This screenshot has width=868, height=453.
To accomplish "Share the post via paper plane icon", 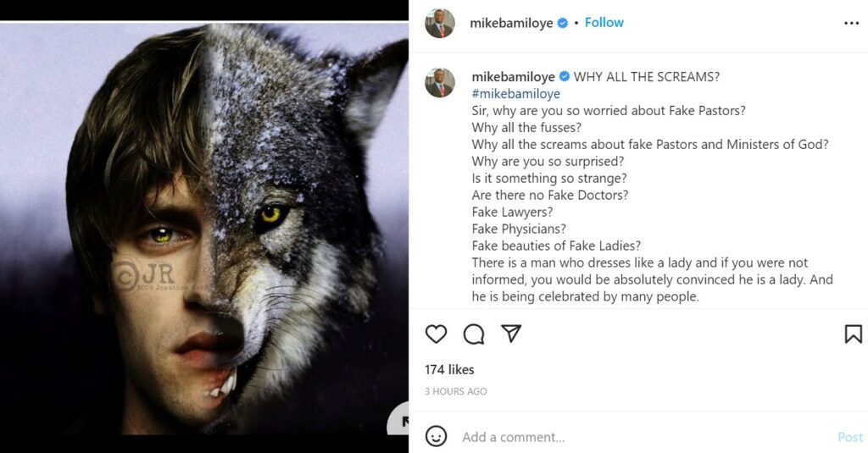I will pyautogui.click(x=511, y=334).
